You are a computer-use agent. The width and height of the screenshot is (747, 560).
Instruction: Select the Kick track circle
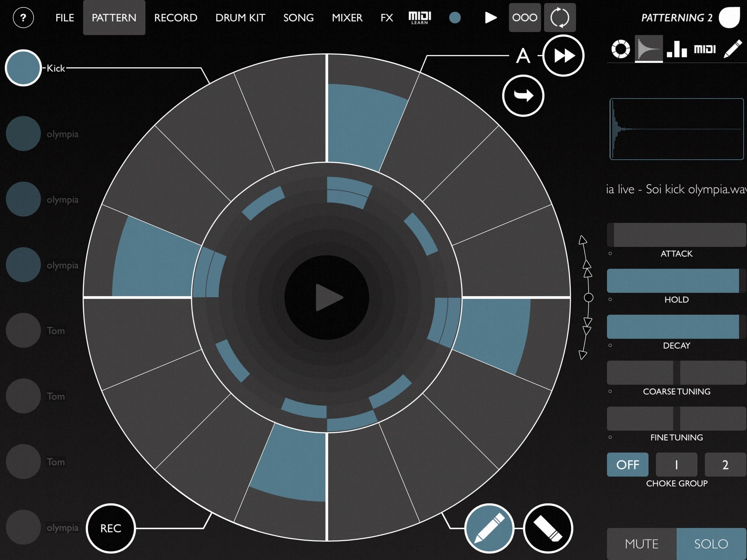pos(23,68)
